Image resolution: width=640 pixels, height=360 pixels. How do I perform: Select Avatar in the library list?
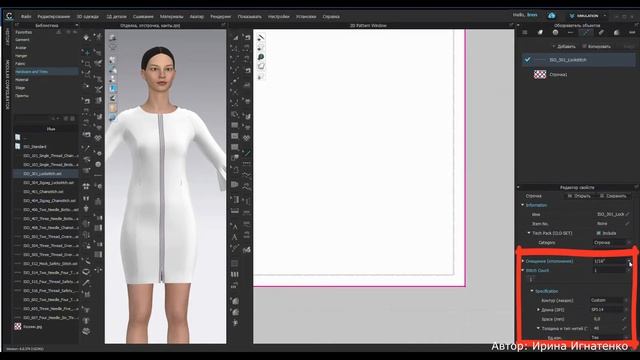pos(21,48)
